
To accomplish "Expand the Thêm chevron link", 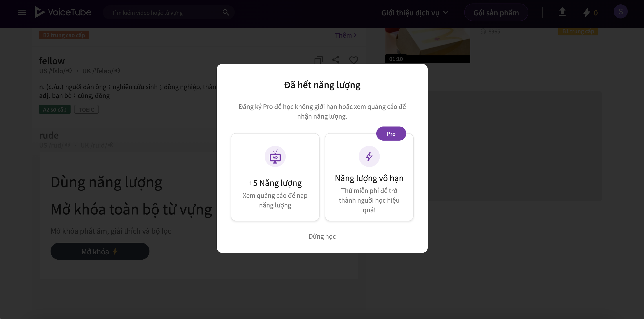I will pyautogui.click(x=346, y=35).
